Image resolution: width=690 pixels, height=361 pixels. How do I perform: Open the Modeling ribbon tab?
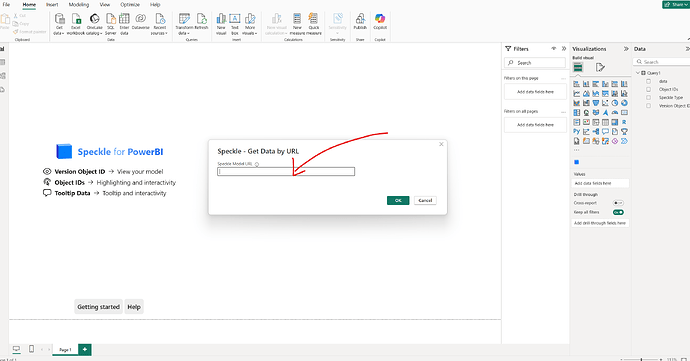(79, 4)
